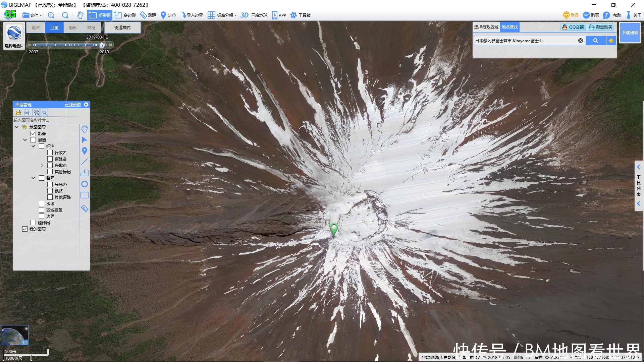The width and height of the screenshot is (644, 362).
Task: Select the placemark pin drawing tool
Action: 85,151
